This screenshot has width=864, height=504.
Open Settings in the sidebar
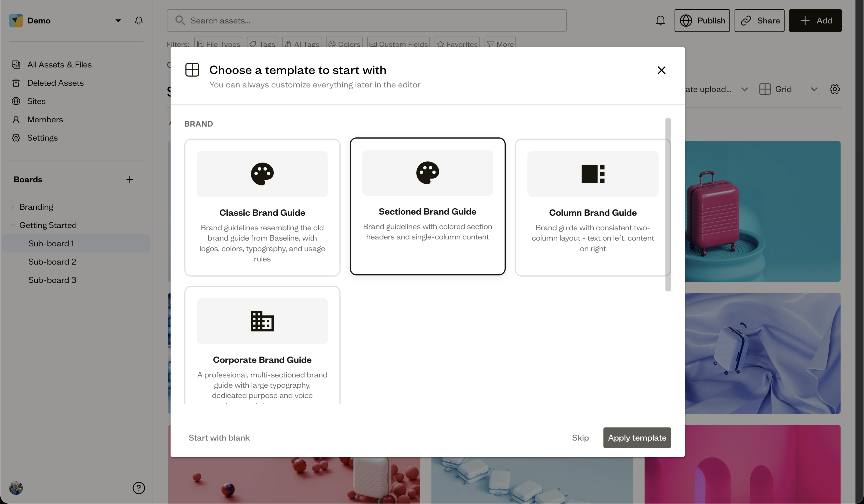click(x=42, y=137)
